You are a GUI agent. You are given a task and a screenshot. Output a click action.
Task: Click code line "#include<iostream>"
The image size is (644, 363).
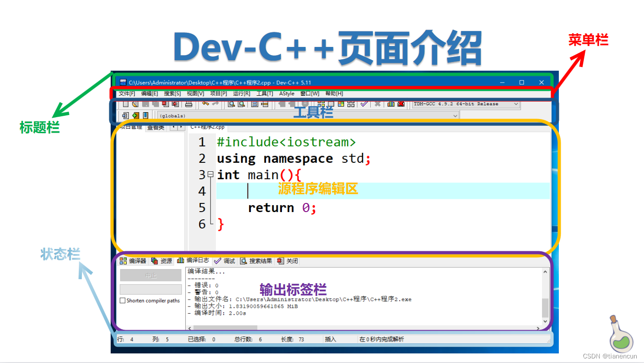coord(286,142)
